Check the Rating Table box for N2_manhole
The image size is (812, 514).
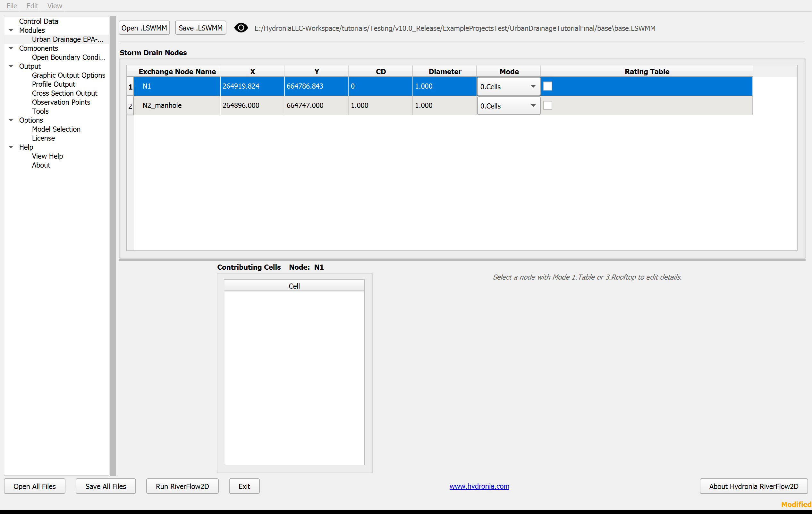click(548, 105)
